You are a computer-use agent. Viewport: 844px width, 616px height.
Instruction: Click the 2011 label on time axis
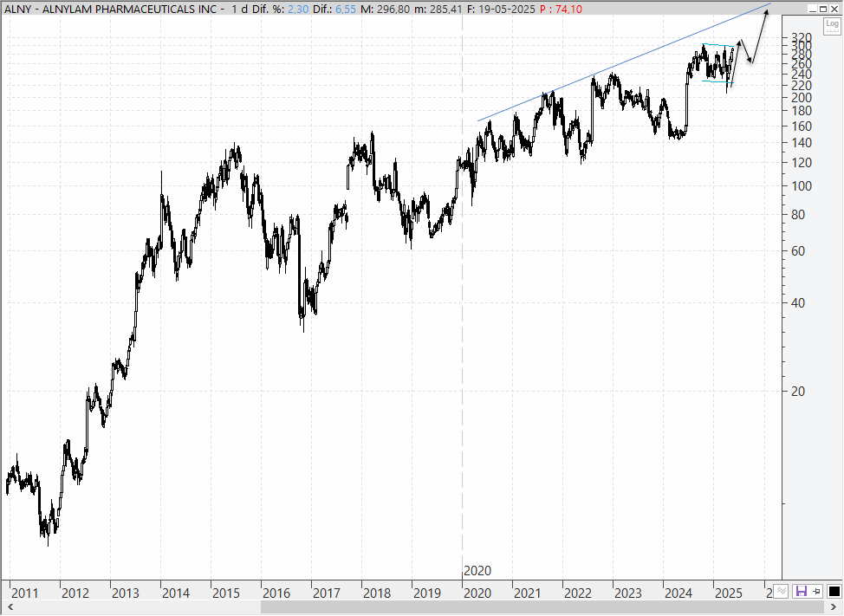coord(25,593)
